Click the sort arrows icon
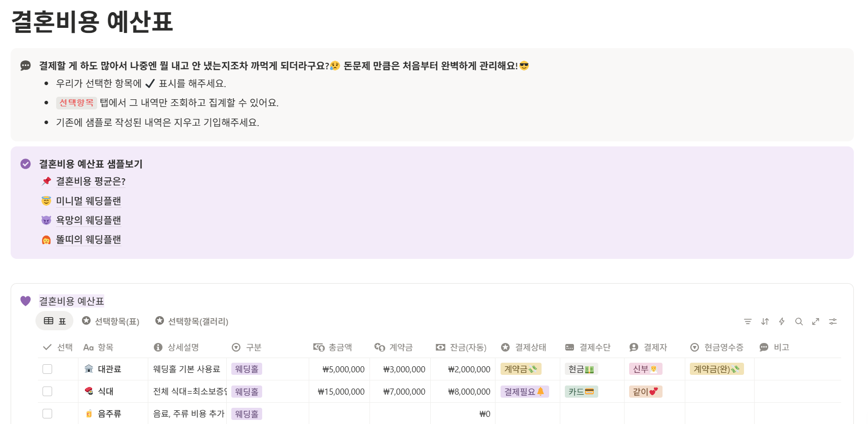 click(x=765, y=322)
